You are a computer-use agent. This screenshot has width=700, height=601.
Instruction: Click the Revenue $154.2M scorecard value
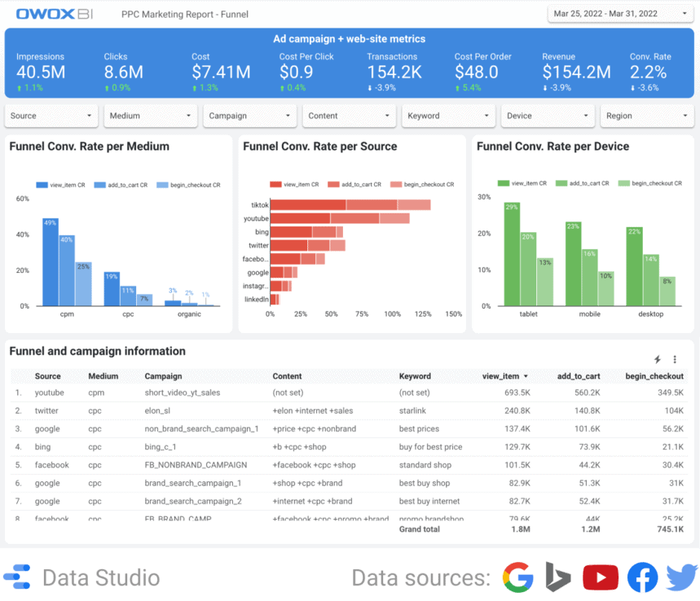pyautogui.click(x=576, y=72)
